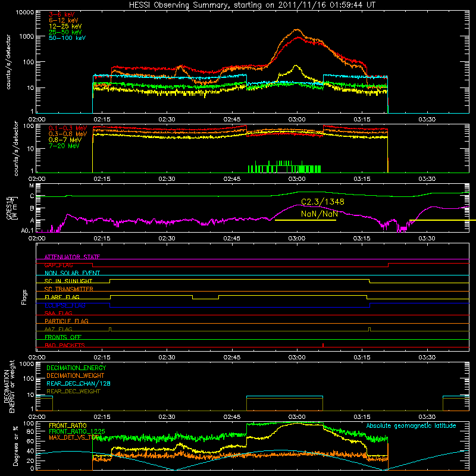Image resolution: width=476 pixels, height=476 pixels.
Task: Click the SAA_FLAG label
Action: (58, 313)
